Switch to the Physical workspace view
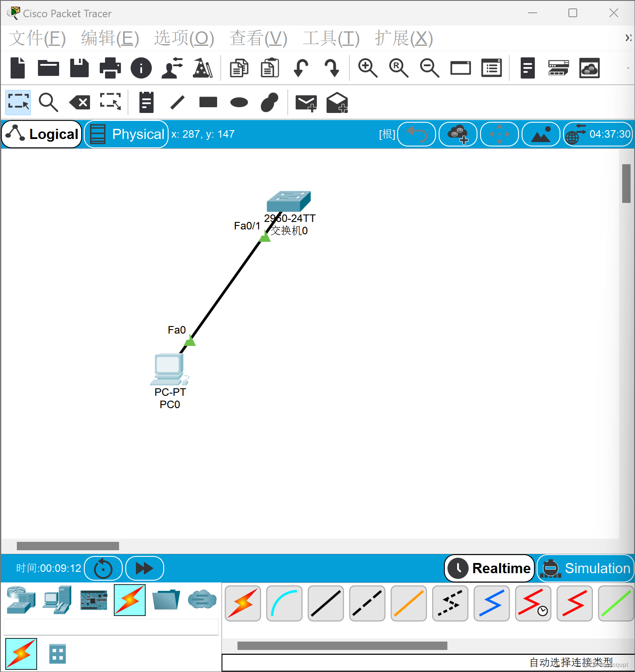This screenshot has width=635, height=672. click(126, 134)
